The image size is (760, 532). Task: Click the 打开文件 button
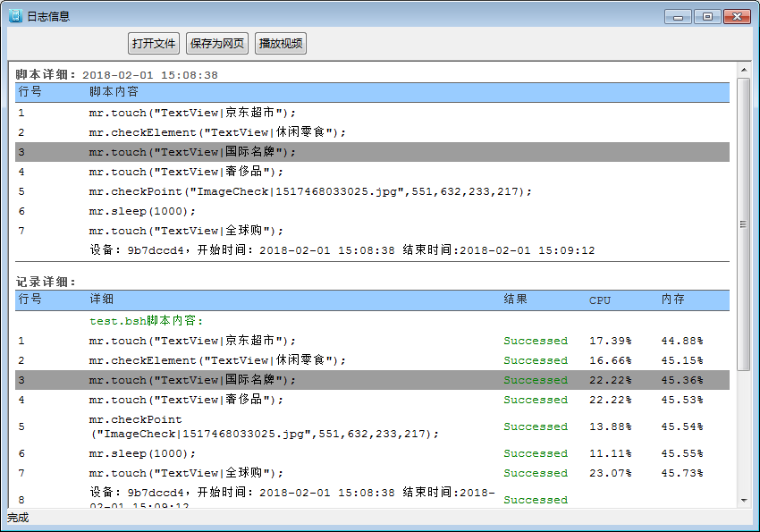coord(154,43)
